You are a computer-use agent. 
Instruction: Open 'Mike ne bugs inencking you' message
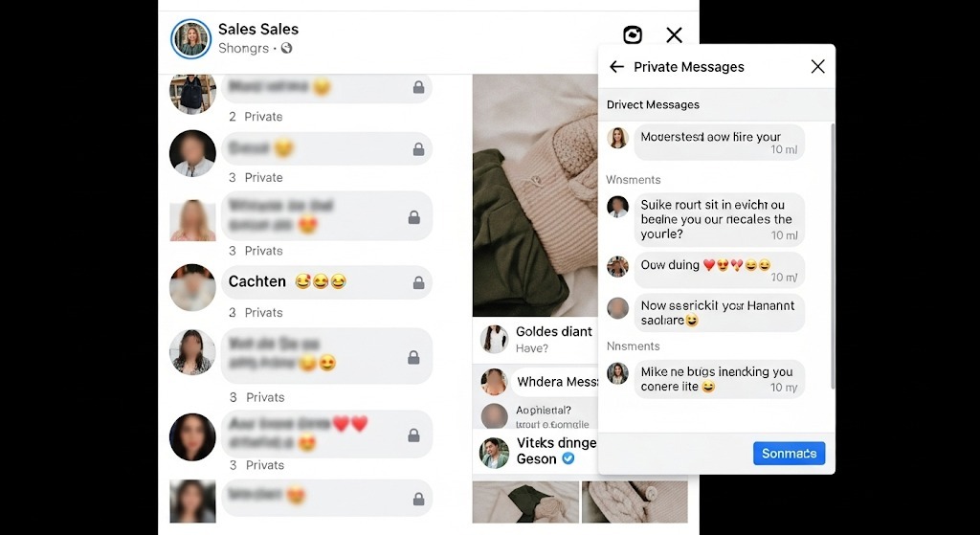[719, 379]
